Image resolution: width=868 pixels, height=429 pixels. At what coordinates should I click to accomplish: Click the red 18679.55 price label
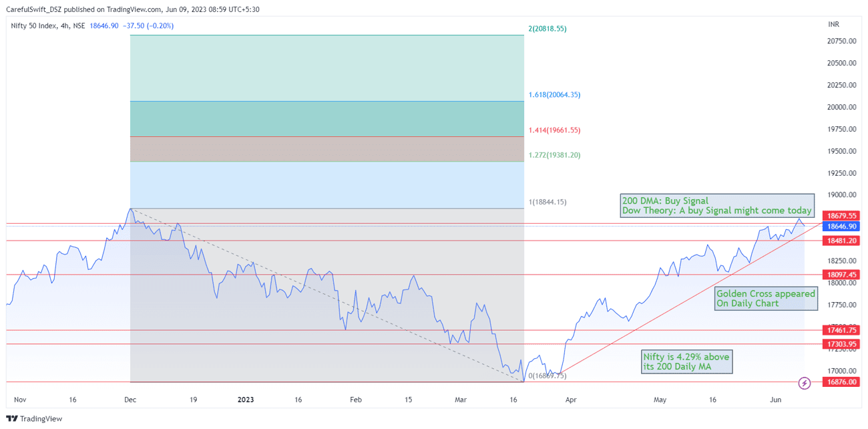[x=842, y=216]
